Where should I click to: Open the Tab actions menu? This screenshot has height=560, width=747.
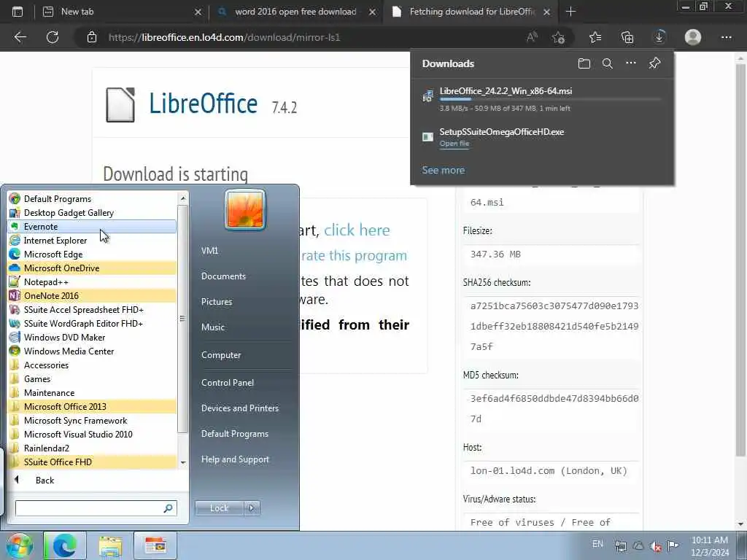point(18,12)
